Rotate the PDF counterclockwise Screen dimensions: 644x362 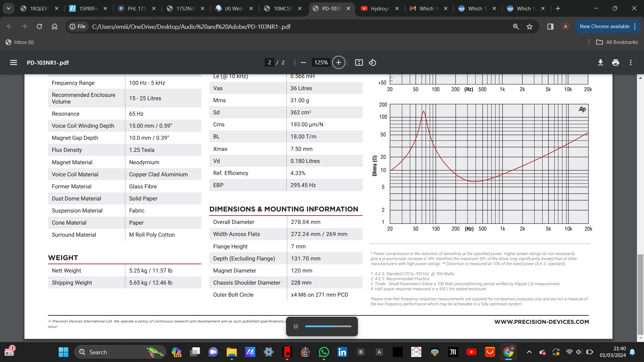pos(372,62)
